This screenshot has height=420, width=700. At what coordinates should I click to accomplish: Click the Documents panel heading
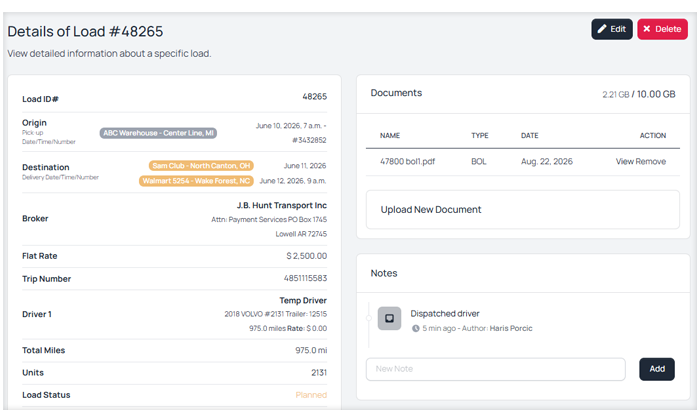(x=396, y=93)
